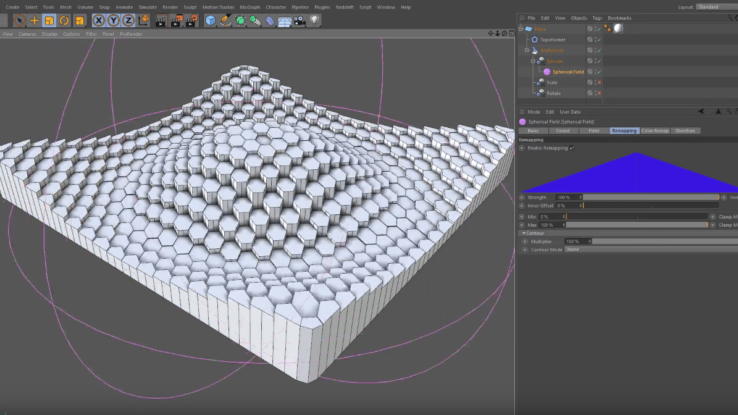Open the MoGraph menu
The image size is (738, 415).
click(x=249, y=7)
